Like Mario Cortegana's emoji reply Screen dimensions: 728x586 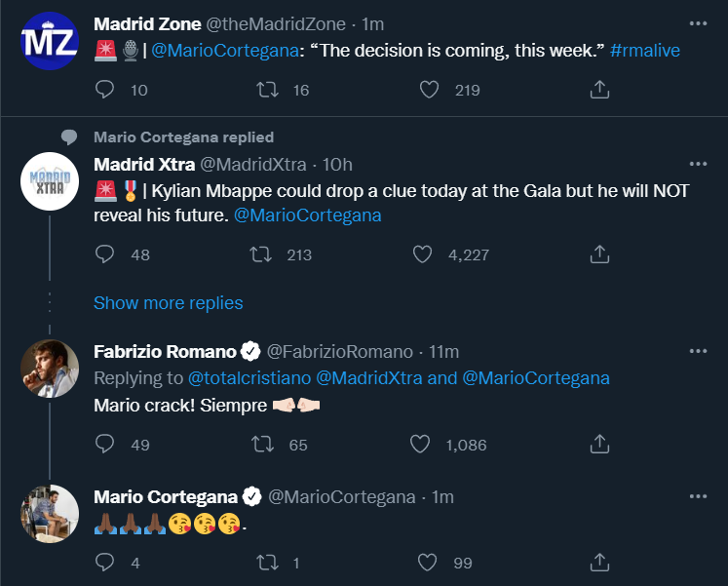425,562
